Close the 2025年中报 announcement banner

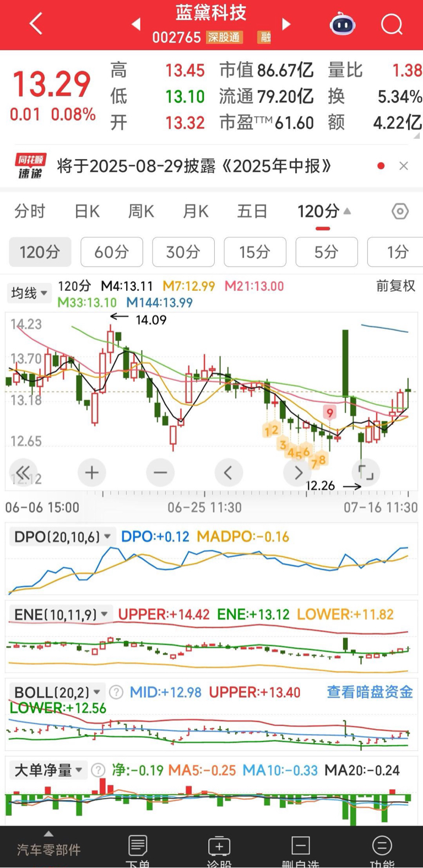(404, 166)
